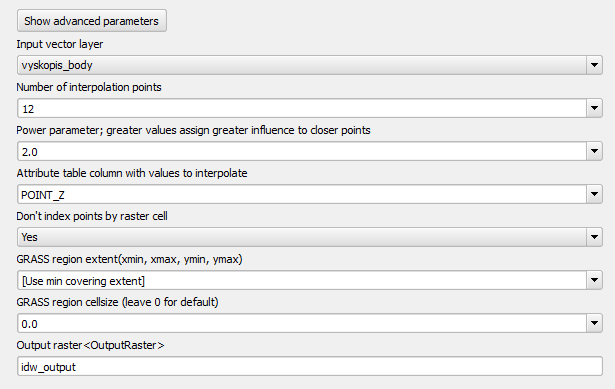Click inside the Power parameter field showing 2.0

pyautogui.click(x=302, y=151)
